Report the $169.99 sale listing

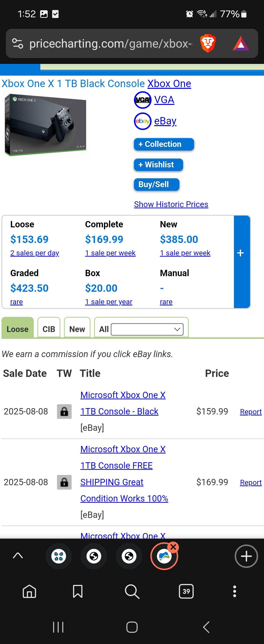click(x=251, y=482)
